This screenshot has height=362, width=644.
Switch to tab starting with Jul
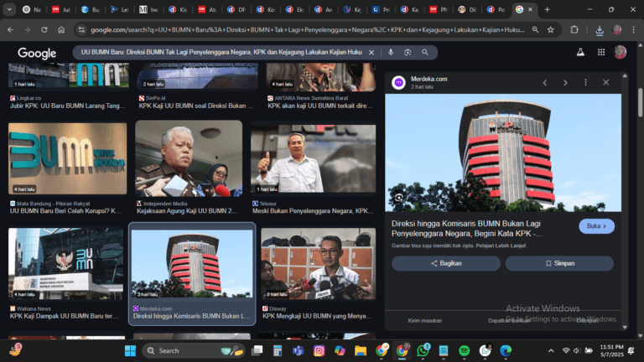(x=60, y=9)
